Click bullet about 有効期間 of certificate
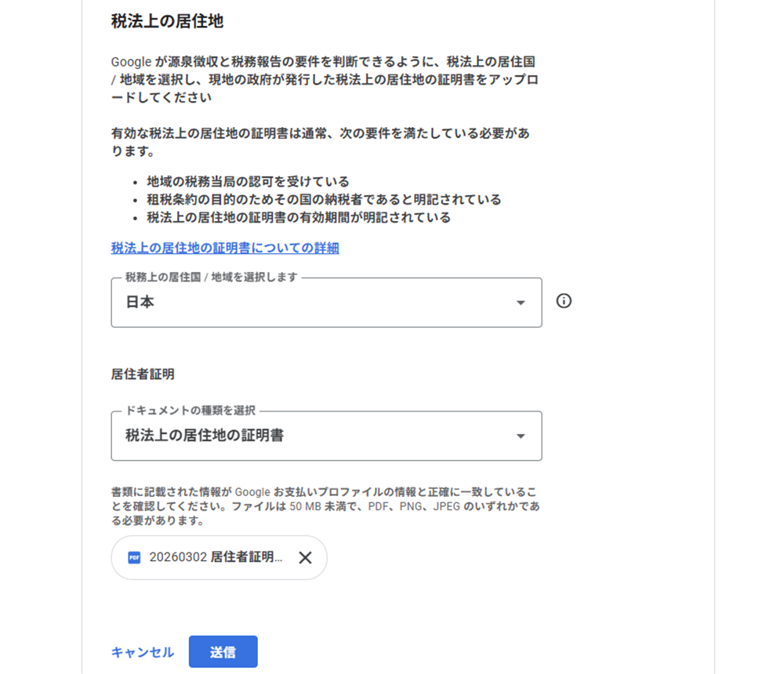This screenshot has width=784, height=674. pyautogui.click(x=299, y=218)
